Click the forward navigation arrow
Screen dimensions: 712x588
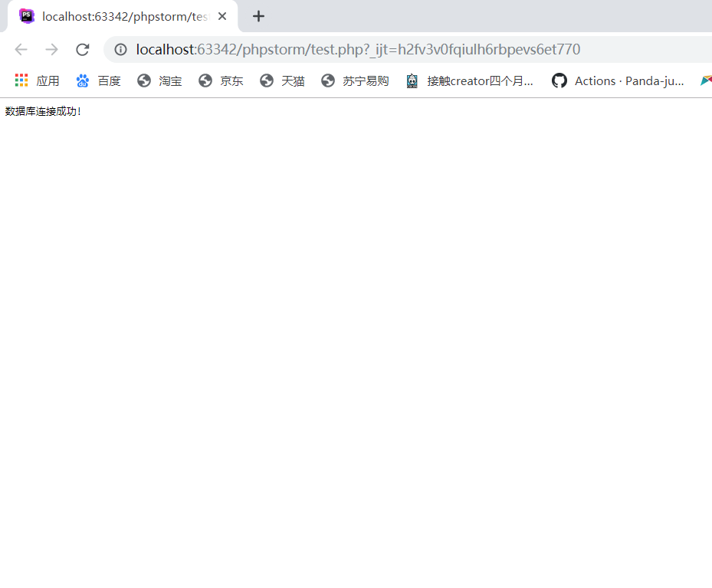coord(52,50)
